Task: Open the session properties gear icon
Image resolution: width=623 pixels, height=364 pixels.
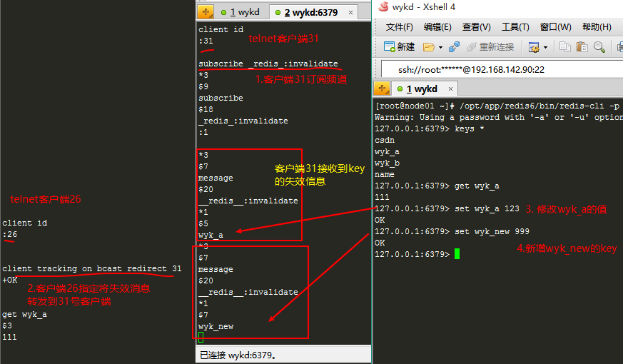Action: pyautogui.click(x=534, y=47)
